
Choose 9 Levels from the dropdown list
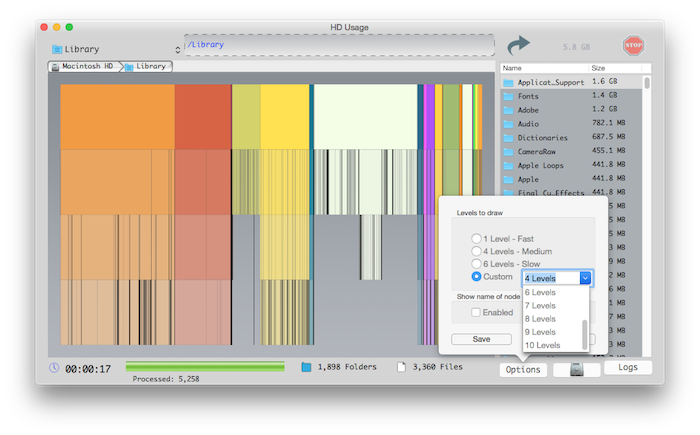point(553,332)
